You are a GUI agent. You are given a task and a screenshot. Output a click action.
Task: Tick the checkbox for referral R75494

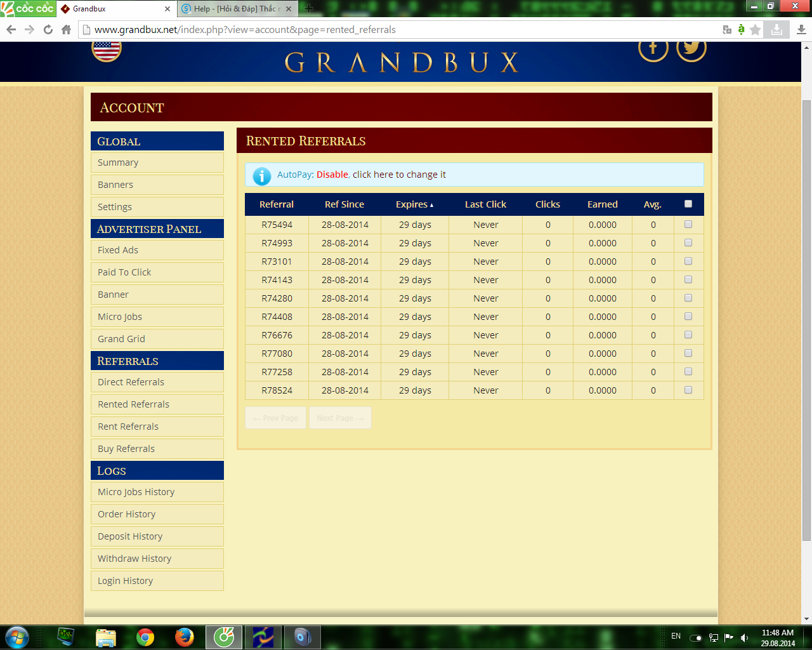(x=688, y=224)
